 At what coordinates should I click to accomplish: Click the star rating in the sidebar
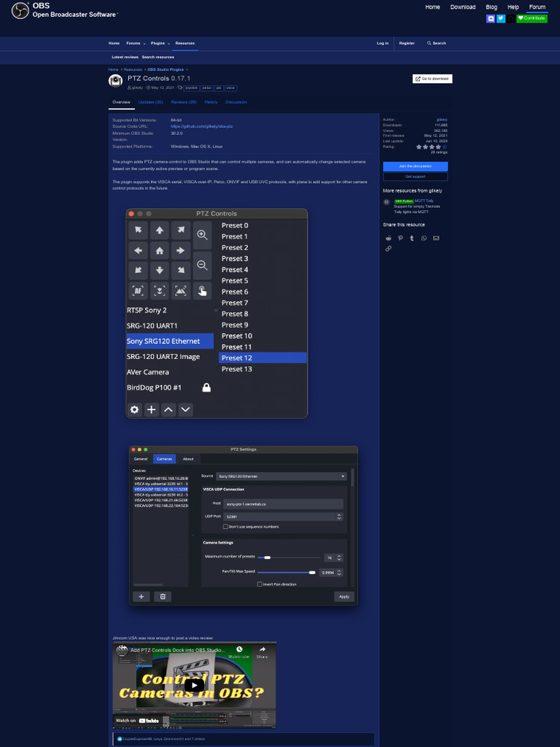(x=432, y=147)
